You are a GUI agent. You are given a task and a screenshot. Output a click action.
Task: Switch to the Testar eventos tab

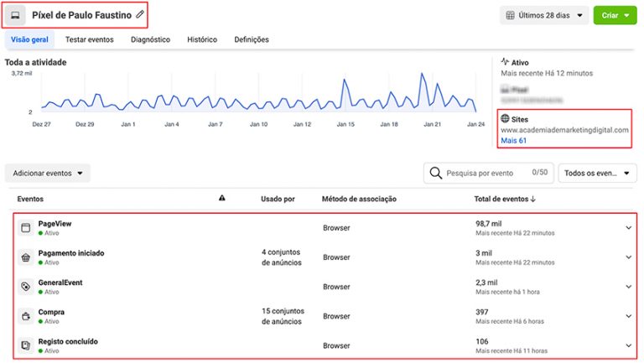[90, 40]
